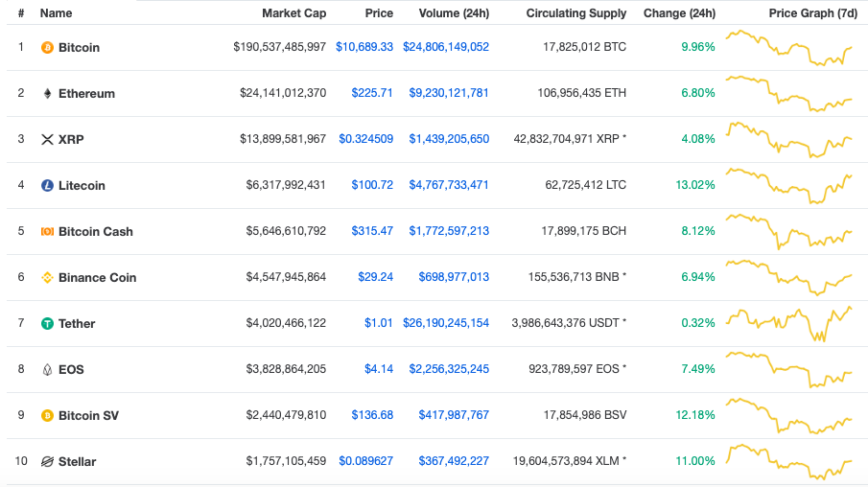
Task: Open XRP volume $1,439,205,650 link
Action: (x=449, y=139)
